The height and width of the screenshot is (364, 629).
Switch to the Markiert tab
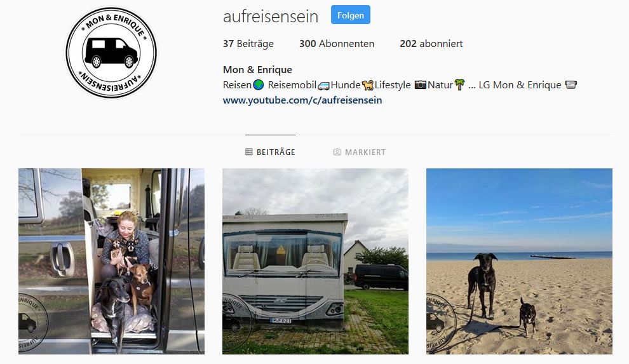[x=360, y=152]
